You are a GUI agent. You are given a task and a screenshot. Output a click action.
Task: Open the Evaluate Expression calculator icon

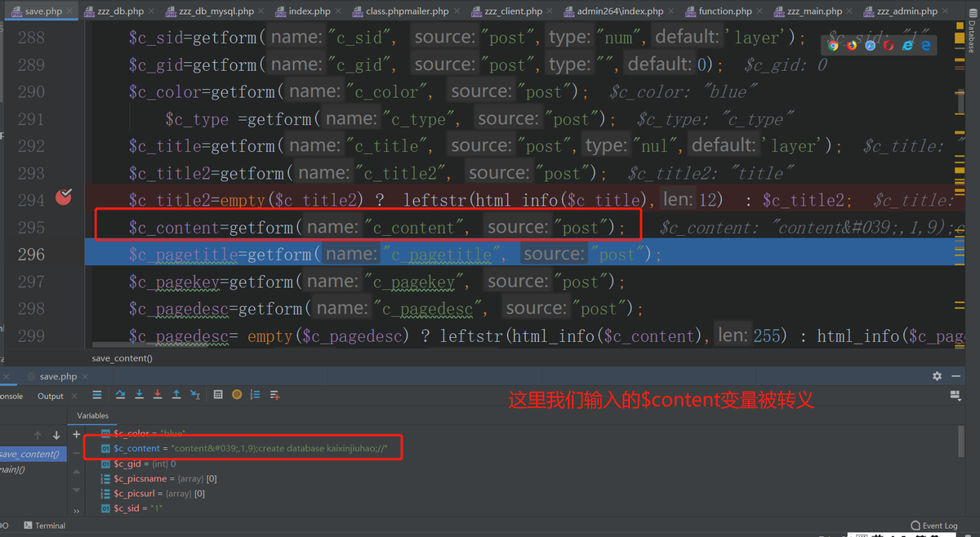pos(218,395)
